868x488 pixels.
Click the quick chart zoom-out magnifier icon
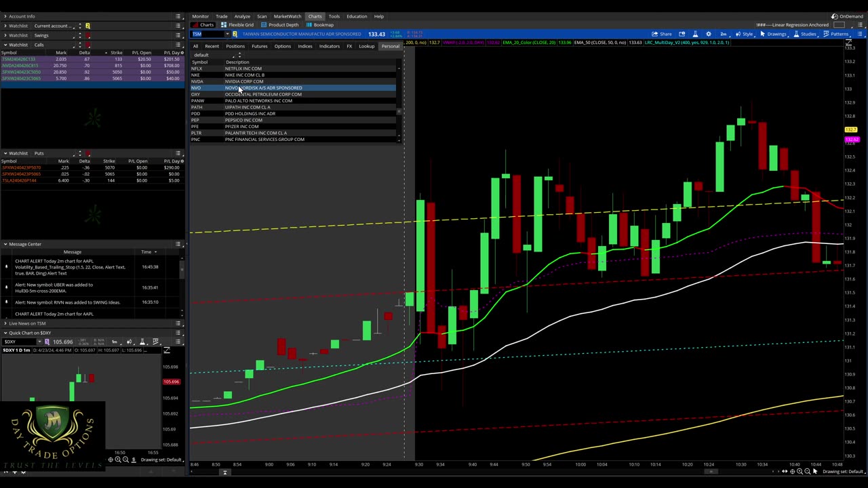125,460
